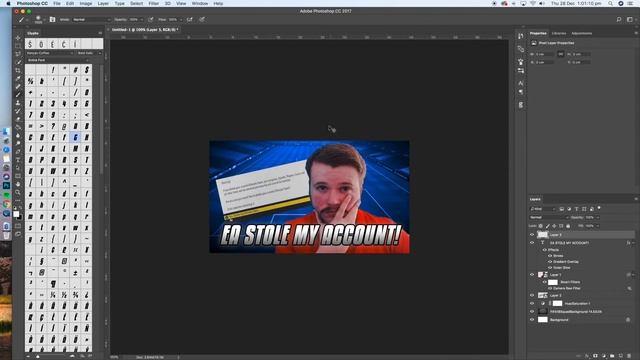Select the Zoom magnifier tool

tap(18, 193)
